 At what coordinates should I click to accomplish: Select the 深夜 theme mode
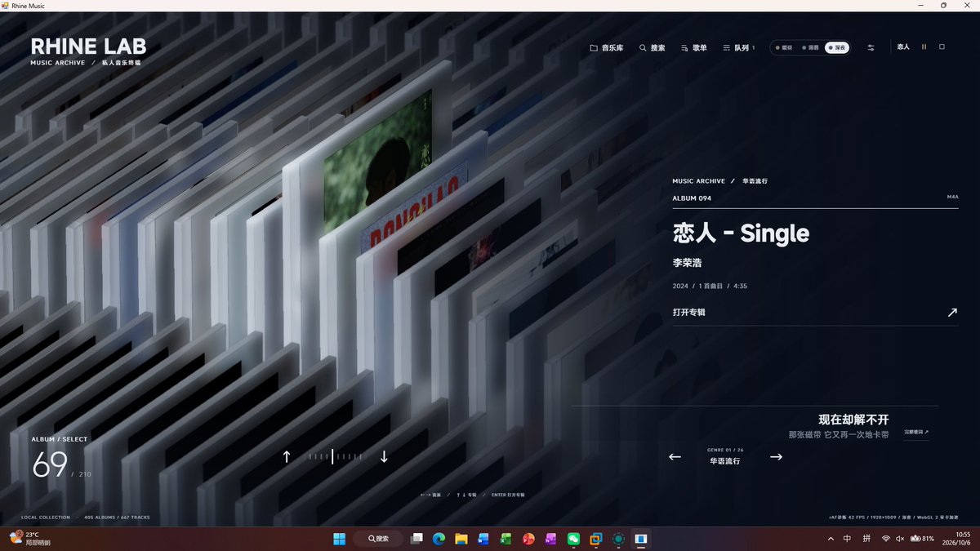coord(837,48)
